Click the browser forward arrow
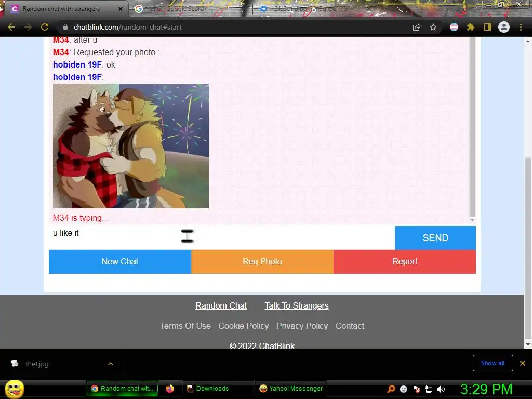532x399 pixels. pyautogui.click(x=28, y=27)
